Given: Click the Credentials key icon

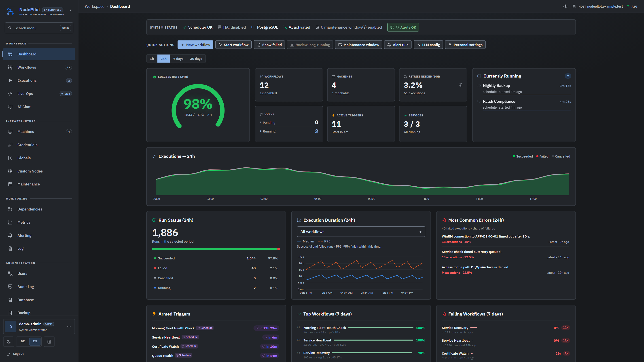Looking at the screenshot, I should [10, 145].
